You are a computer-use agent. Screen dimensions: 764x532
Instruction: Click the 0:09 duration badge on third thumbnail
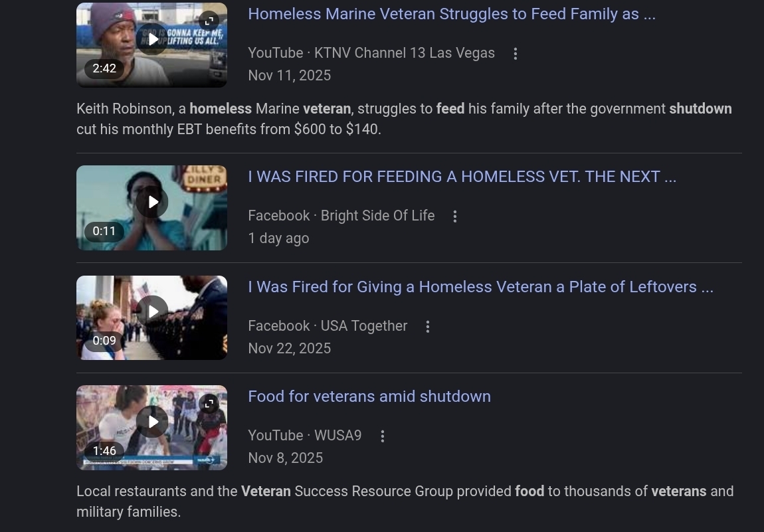tap(104, 341)
